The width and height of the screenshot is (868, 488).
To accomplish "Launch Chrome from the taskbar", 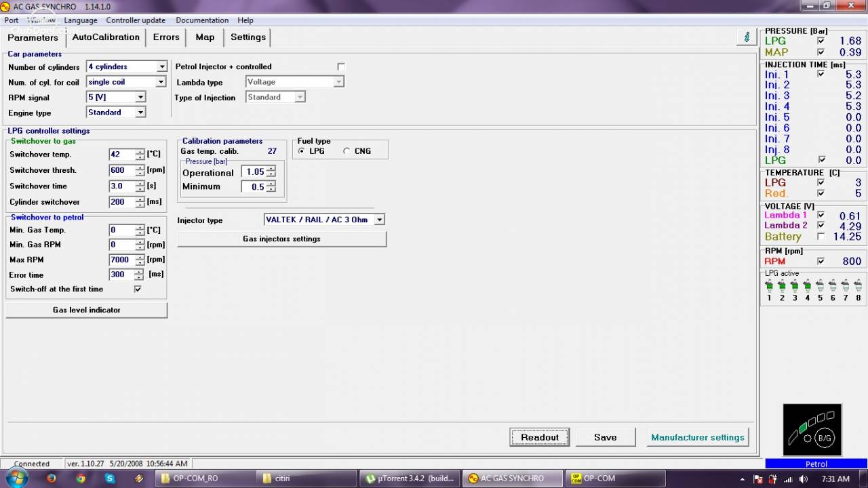I will 81,479.
